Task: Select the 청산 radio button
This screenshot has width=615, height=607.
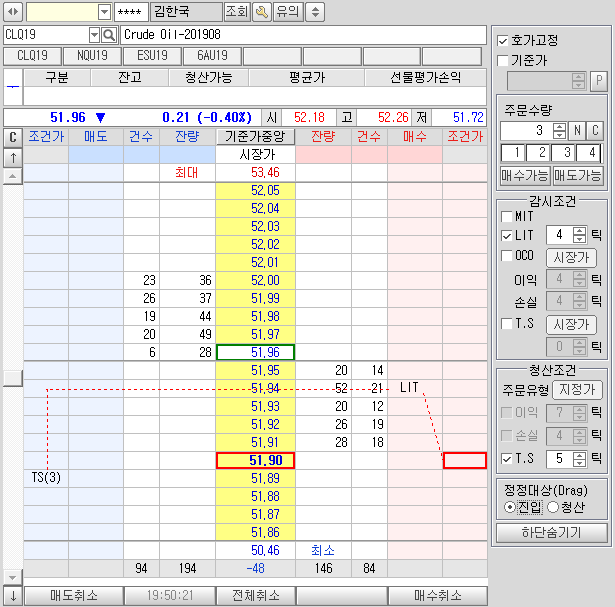Action: coord(553,507)
